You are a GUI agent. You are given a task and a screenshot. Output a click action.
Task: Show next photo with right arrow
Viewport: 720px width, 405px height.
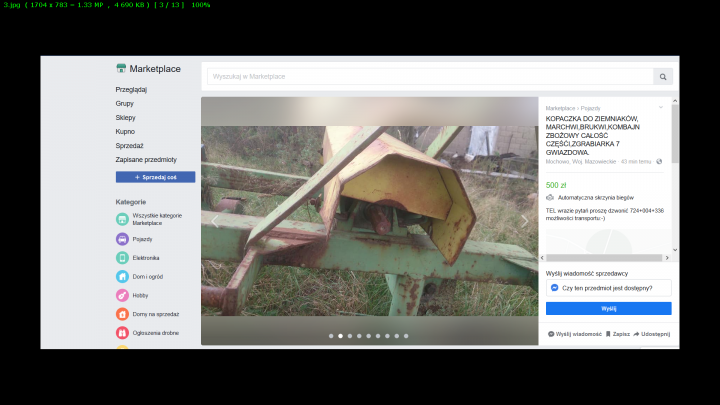(525, 221)
